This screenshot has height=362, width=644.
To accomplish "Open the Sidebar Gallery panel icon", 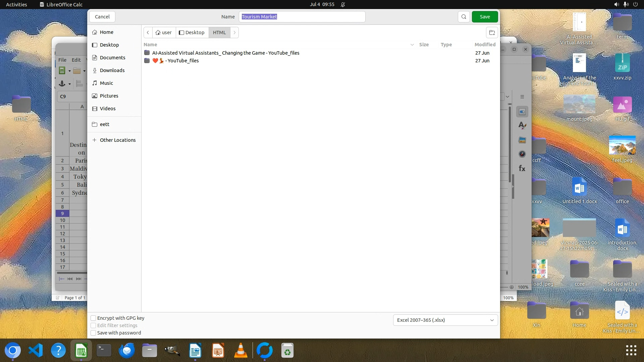I will pyautogui.click(x=522, y=140).
